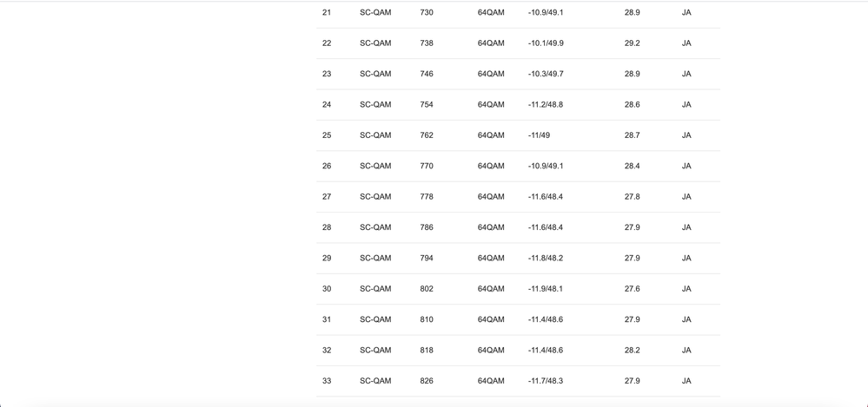Click channel number 21 in the table
Screen dimensions: 868x407
click(x=327, y=13)
